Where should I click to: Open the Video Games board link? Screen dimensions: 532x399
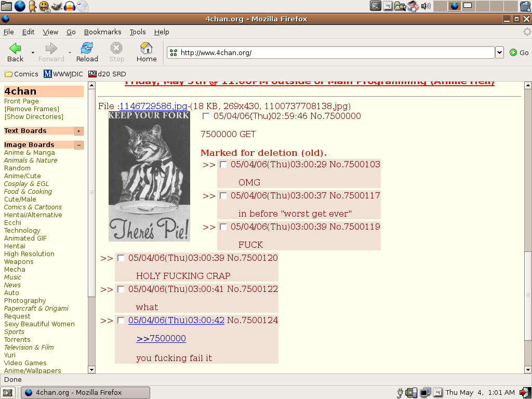(25, 363)
